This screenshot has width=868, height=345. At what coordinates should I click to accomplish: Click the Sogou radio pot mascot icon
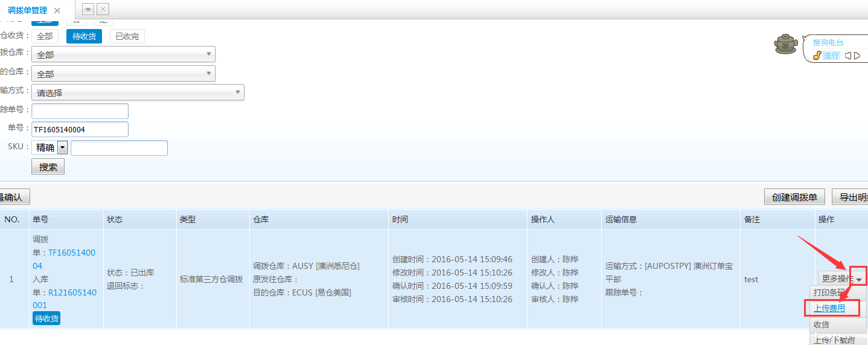point(787,45)
